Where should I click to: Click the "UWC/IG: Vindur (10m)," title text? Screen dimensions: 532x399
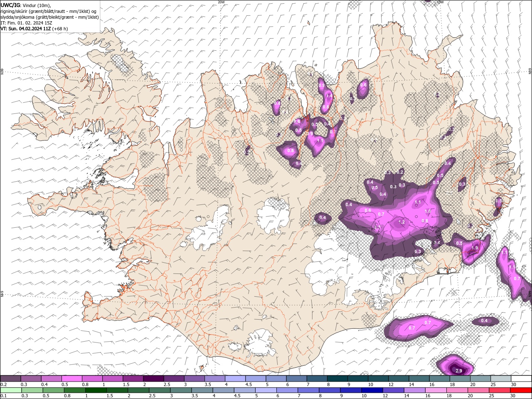[x=26, y=5]
